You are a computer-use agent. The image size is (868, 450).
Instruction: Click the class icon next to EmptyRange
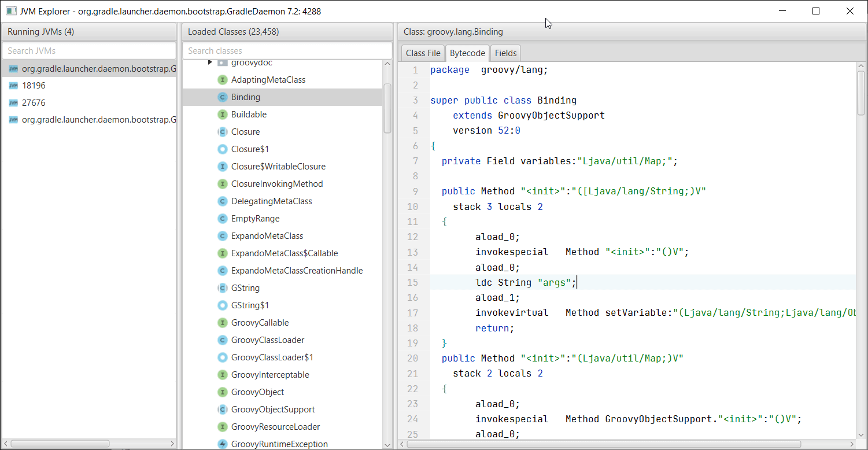tap(222, 219)
